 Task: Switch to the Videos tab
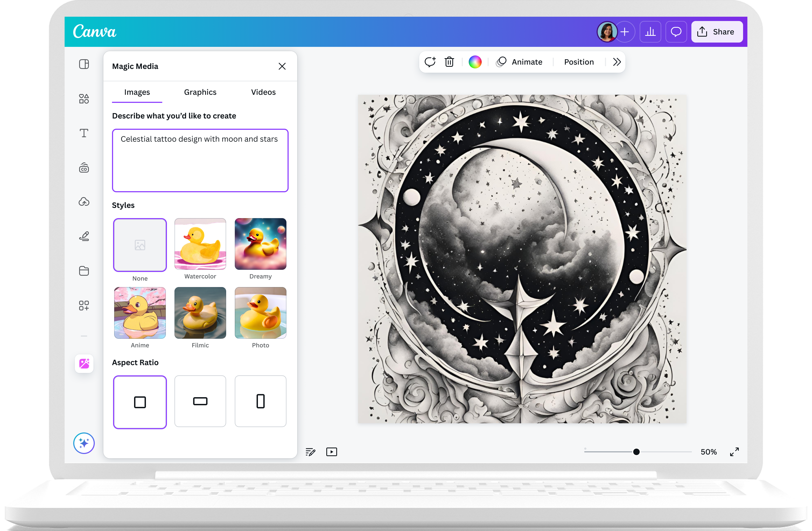[263, 92]
